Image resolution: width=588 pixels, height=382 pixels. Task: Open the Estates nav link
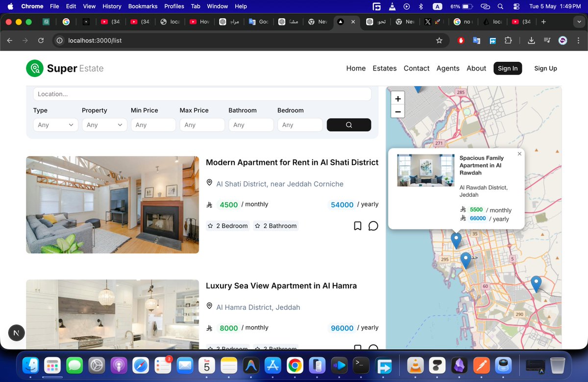385,68
